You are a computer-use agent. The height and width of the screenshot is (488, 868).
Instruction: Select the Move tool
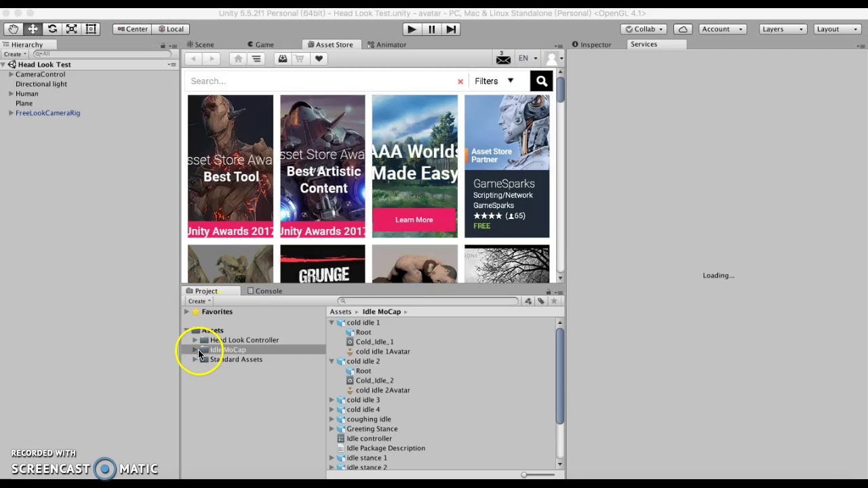click(33, 29)
